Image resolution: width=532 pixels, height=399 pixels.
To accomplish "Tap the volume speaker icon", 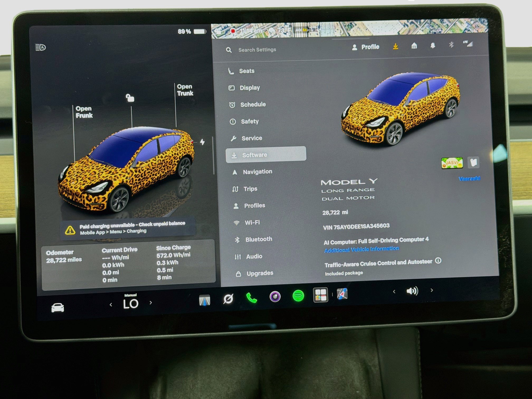I will 412,291.
